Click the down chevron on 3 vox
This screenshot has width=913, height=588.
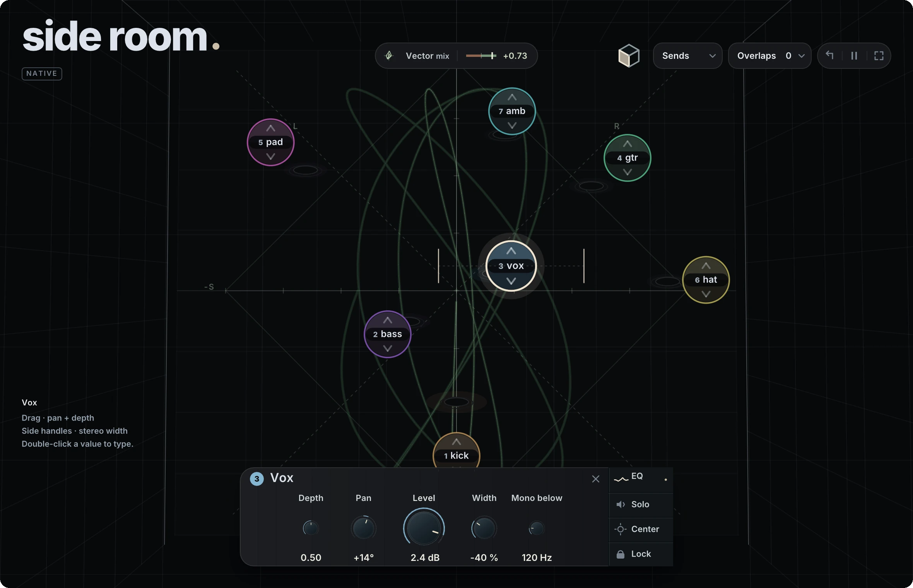tap(511, 281)
